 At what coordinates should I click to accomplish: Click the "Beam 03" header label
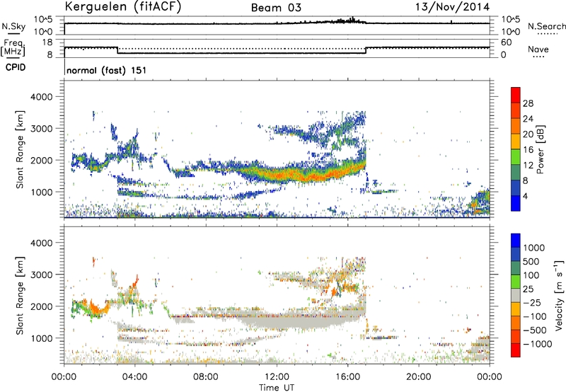click(276, 8)
